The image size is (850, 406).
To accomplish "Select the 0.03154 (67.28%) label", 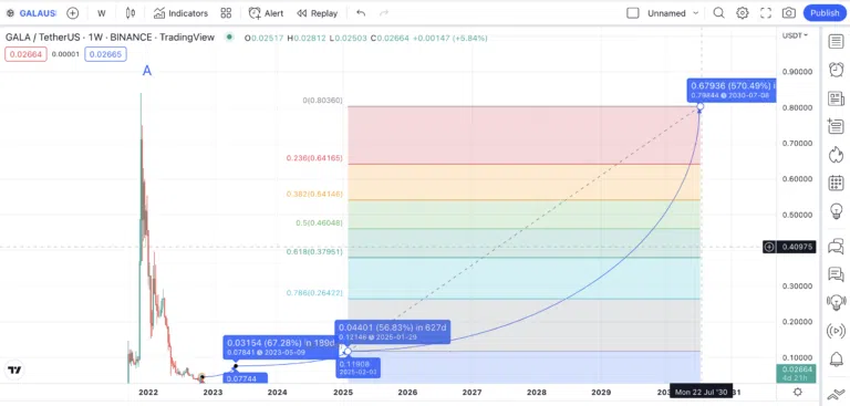I will (279, 347).
